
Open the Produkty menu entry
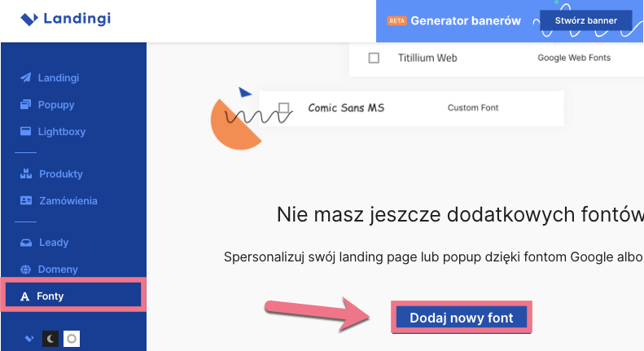[61, 173]
